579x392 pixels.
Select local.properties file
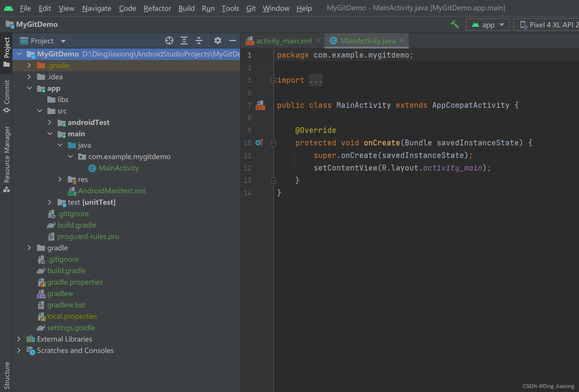pyautogui.click(x=72, y=316)
